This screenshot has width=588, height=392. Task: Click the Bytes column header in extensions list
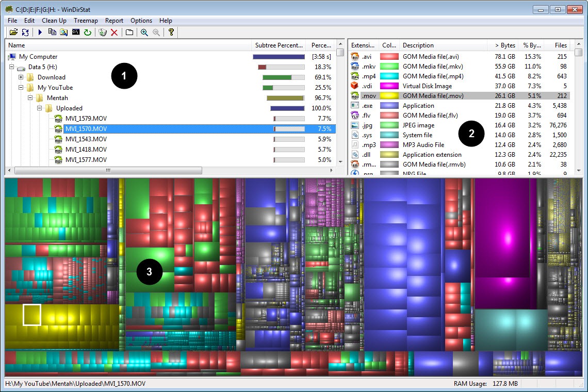[x=504, y=45]
